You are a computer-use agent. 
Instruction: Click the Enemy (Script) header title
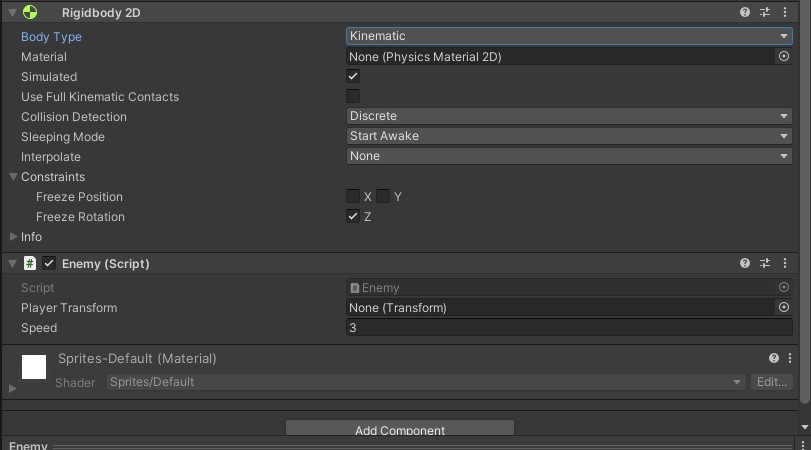(106, 264)
